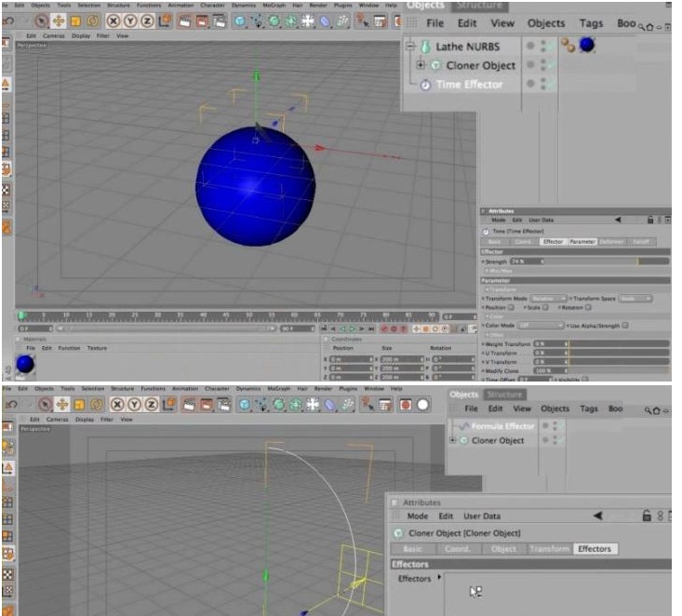Open deformer icon in top toolbar

(x=325, y=20)
